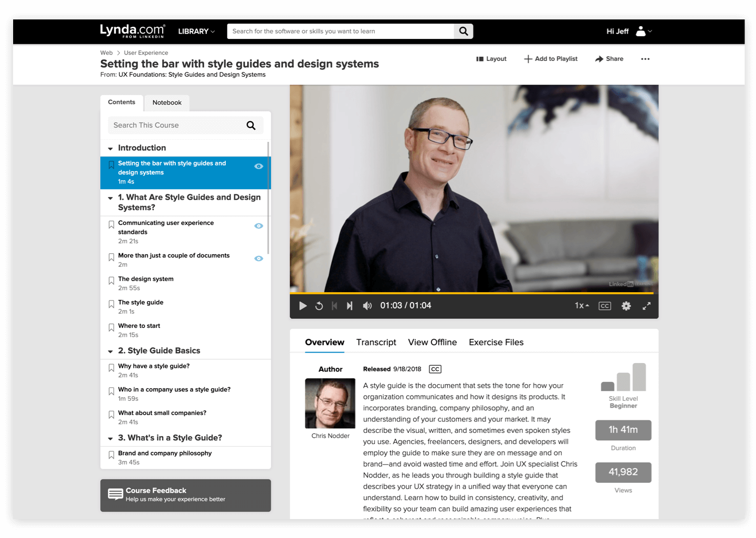Viewport: 756px width, 538px height.
Task: Bookmark Who in a company uses lesson
Action: pos(111,391)
